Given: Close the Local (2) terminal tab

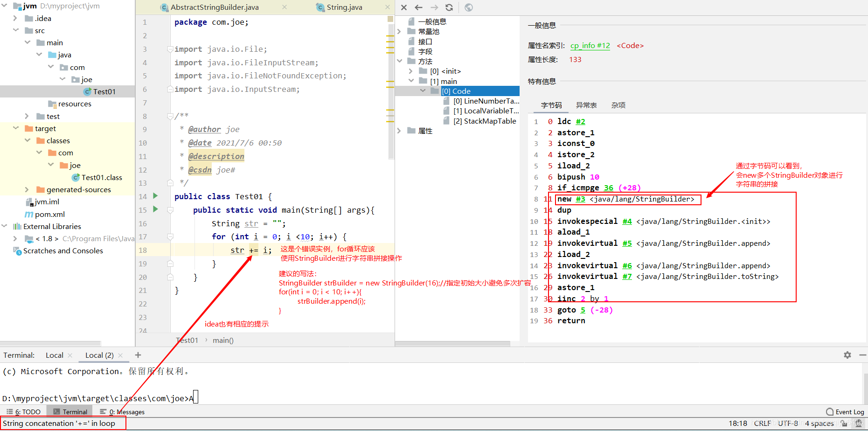Looking at the screenshot, I should pyautogui.click(x=120, y=355).
